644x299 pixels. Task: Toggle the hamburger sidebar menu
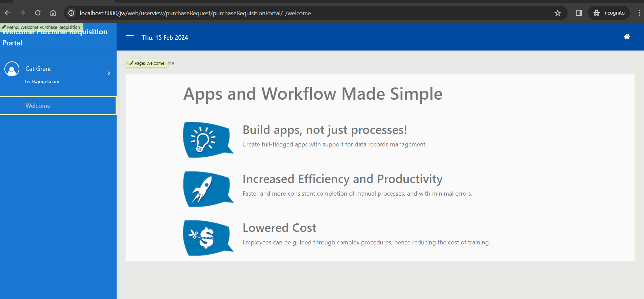tap(130, 38)
